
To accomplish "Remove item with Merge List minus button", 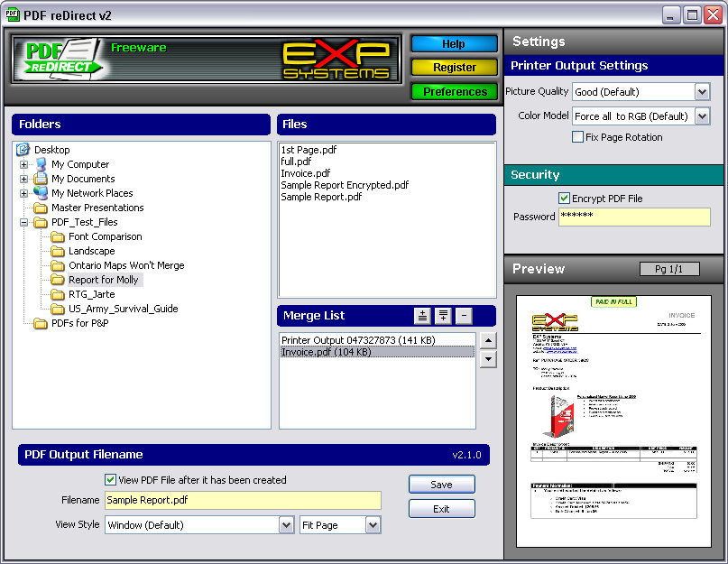I will pos(464,316).
